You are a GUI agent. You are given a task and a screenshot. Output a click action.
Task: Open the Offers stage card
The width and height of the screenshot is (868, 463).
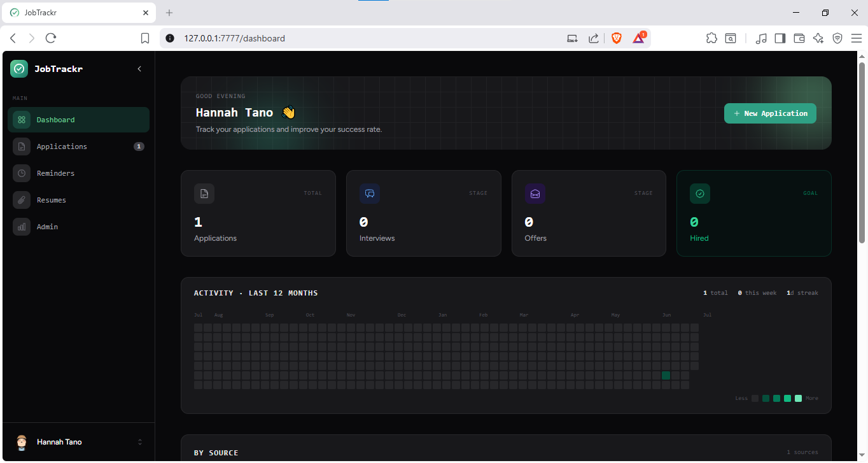pos(589,213)
